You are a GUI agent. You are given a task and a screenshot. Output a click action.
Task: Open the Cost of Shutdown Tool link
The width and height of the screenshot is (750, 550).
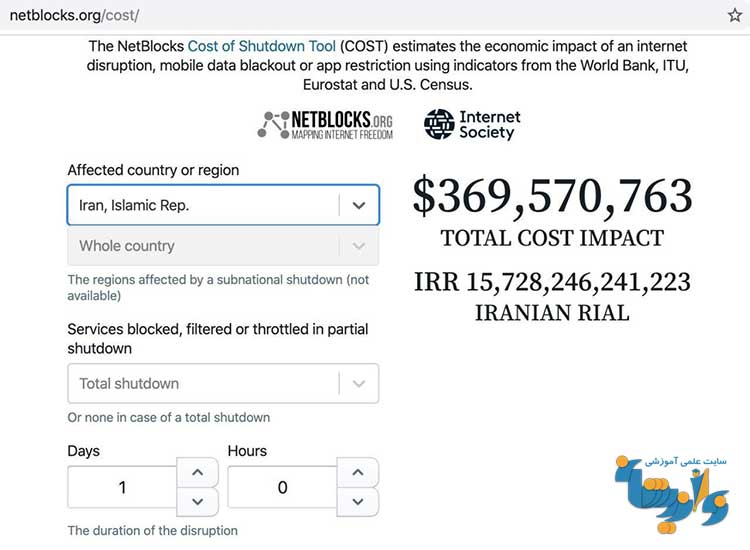[262, 46]
